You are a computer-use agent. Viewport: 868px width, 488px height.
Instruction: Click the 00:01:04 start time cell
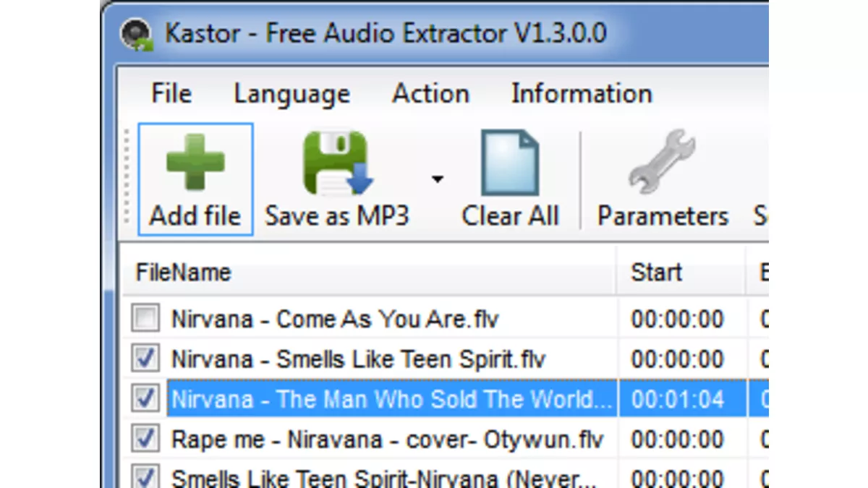click(x=677, y=399)
